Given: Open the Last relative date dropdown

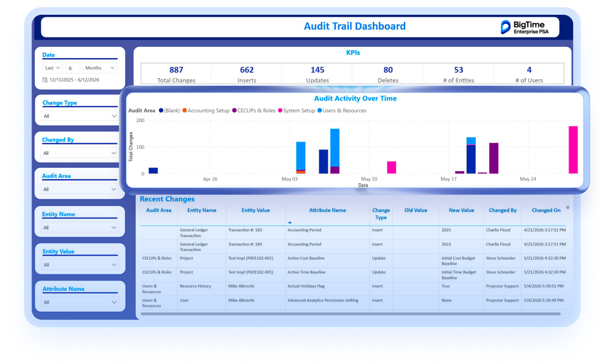Looking at the screenshot, I should tap(53, 68).
